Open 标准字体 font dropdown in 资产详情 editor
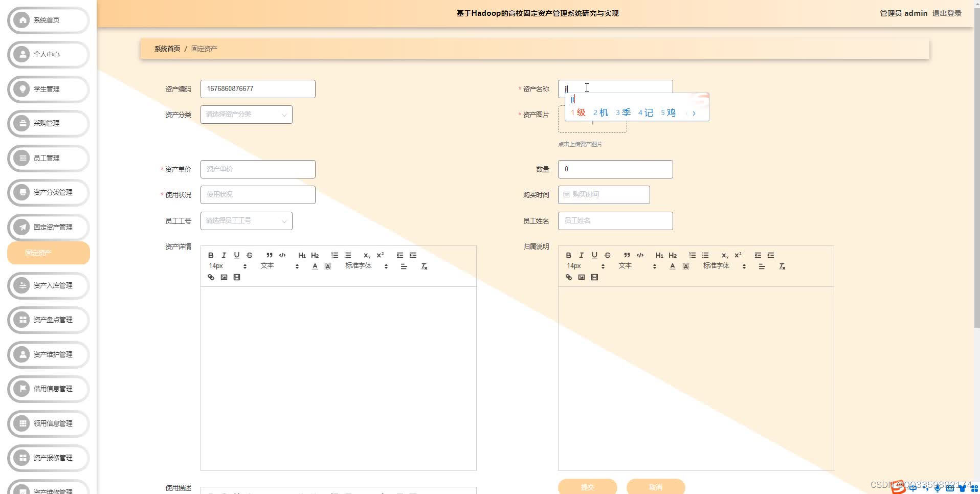980x494 pixels. click(x=366, y=266)
